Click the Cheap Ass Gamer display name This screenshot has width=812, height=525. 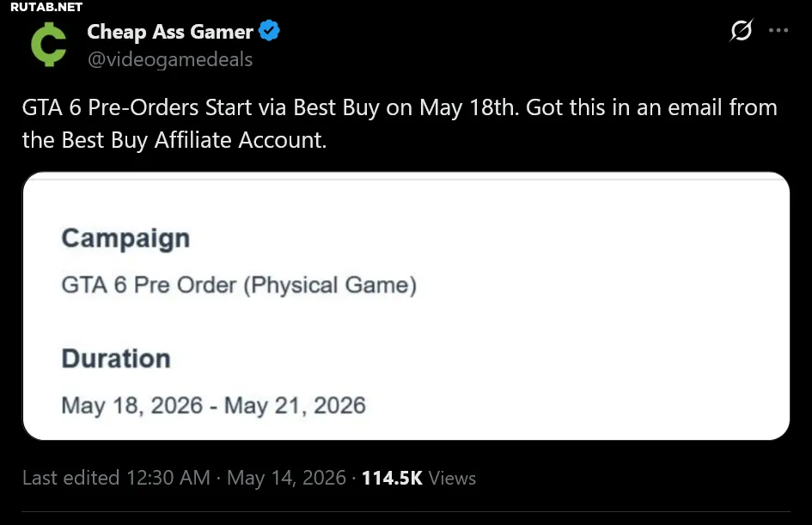(x=170, y=32)
